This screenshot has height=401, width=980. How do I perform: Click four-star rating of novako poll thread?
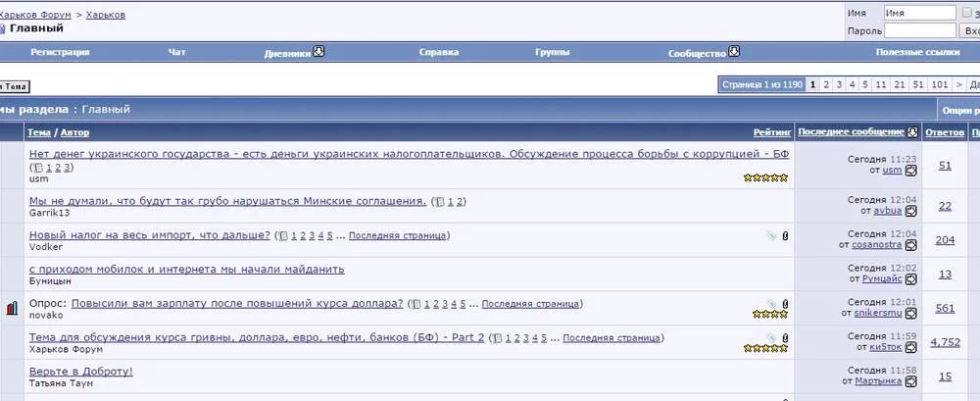[770, 315]
